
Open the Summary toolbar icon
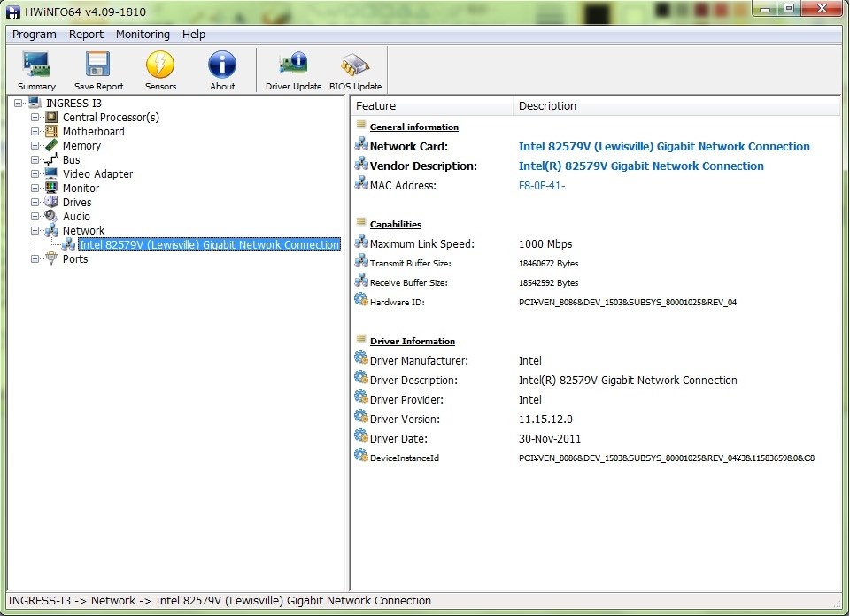point(36,65)
